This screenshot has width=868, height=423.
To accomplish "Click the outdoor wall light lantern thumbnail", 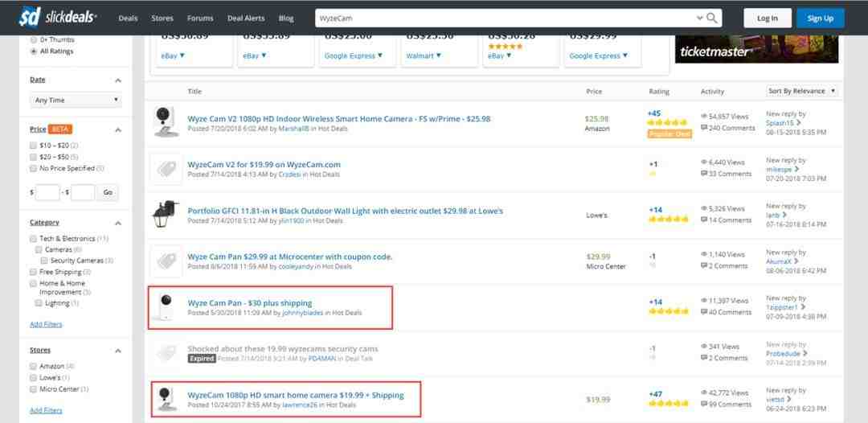I will click(166, 214).
